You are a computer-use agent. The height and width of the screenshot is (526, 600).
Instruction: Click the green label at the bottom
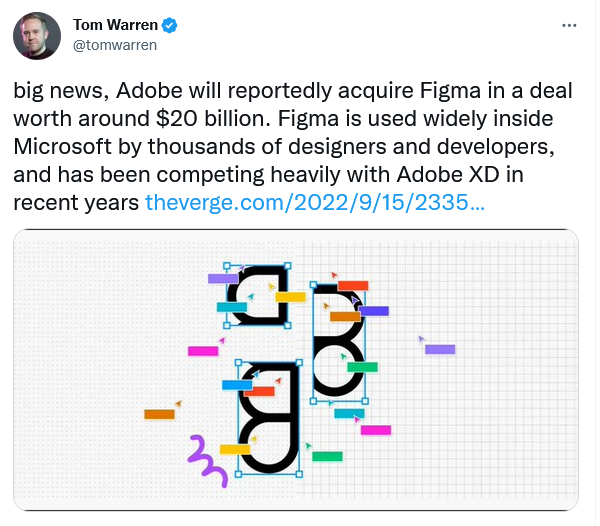click(327, 456)
